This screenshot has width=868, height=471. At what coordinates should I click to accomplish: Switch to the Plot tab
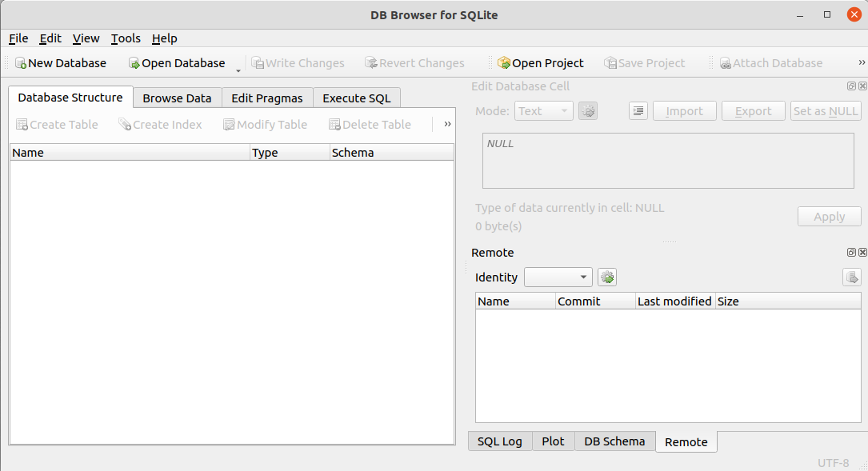tap(553, 441)
